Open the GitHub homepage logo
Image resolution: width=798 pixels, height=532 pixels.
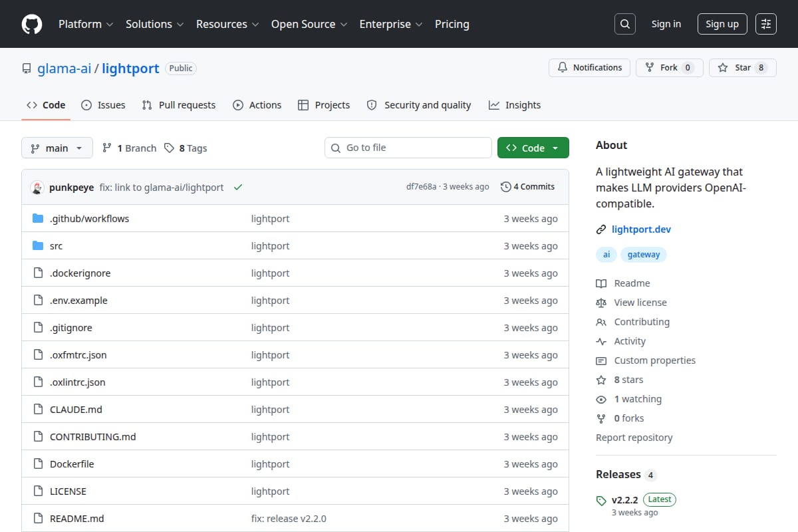click(32, 24)
